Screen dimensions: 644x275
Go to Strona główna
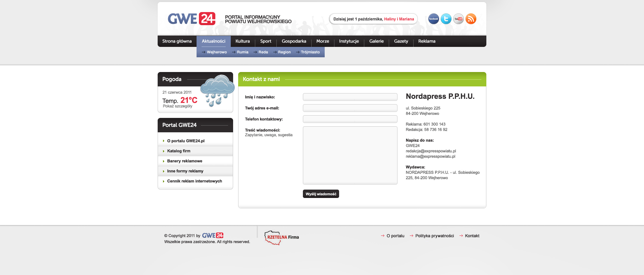(x=177, y=41)
